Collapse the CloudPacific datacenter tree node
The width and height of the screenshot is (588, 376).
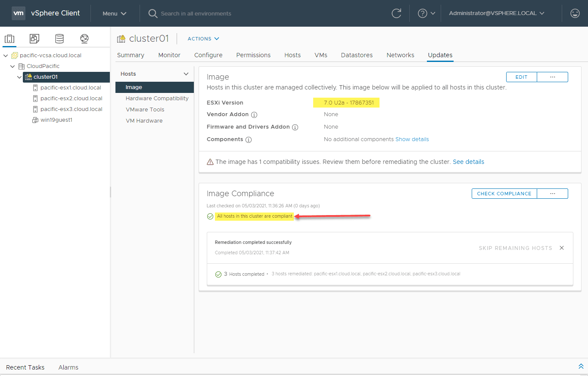coord(13,66)
